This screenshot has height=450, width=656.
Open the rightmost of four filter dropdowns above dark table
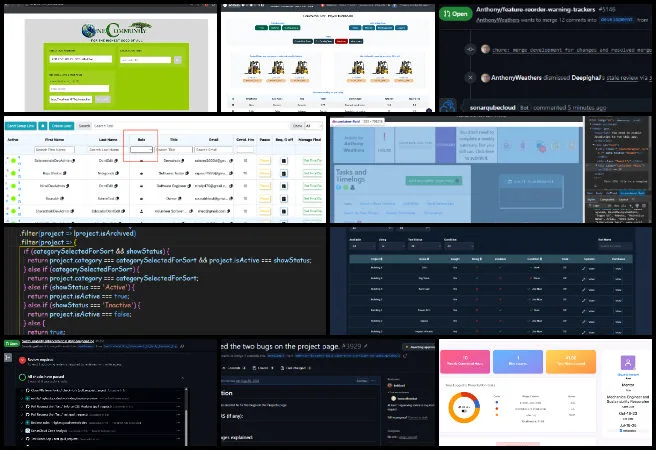click(459, 246)
